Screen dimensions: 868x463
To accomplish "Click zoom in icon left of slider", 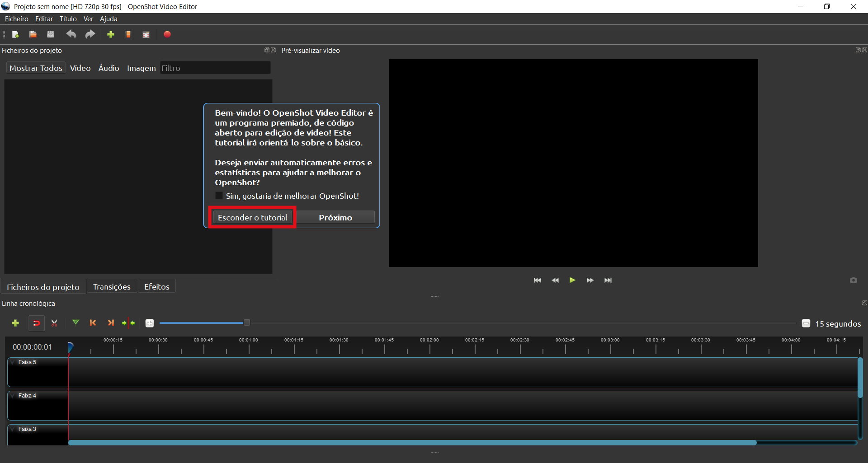I will (150, 323).
